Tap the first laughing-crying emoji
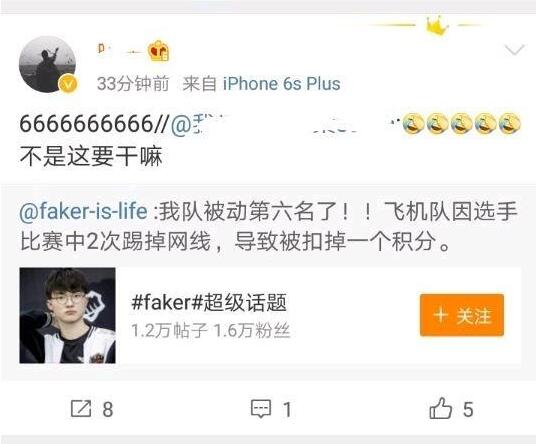Image resolution: width=536 pixels, height=444 pixels. 413,123
